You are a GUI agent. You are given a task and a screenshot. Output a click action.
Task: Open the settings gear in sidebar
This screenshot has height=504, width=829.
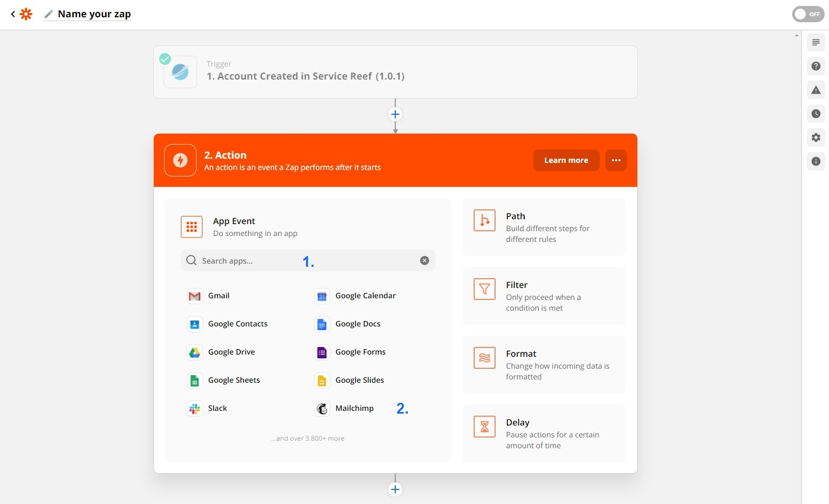816,138
